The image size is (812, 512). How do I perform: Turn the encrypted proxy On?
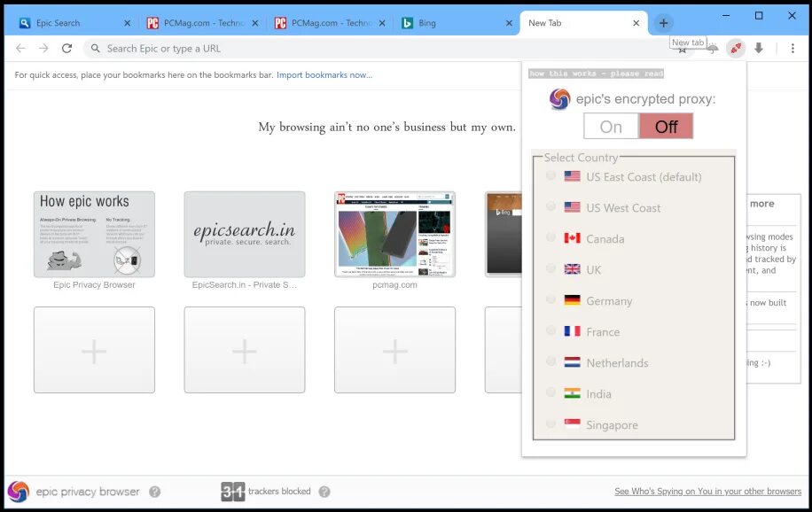coord(611,127)
